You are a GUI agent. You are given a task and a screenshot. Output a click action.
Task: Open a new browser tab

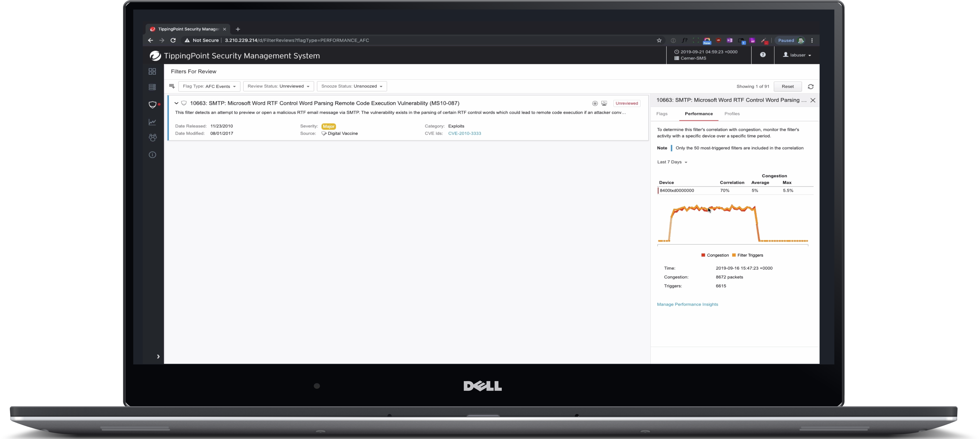[x=238, y=29]
